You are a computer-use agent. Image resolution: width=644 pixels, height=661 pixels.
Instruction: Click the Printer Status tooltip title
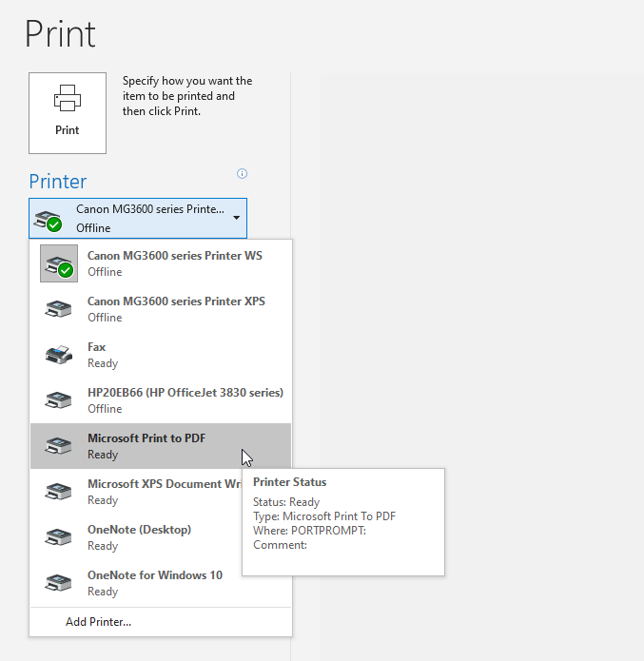point(290,482)
